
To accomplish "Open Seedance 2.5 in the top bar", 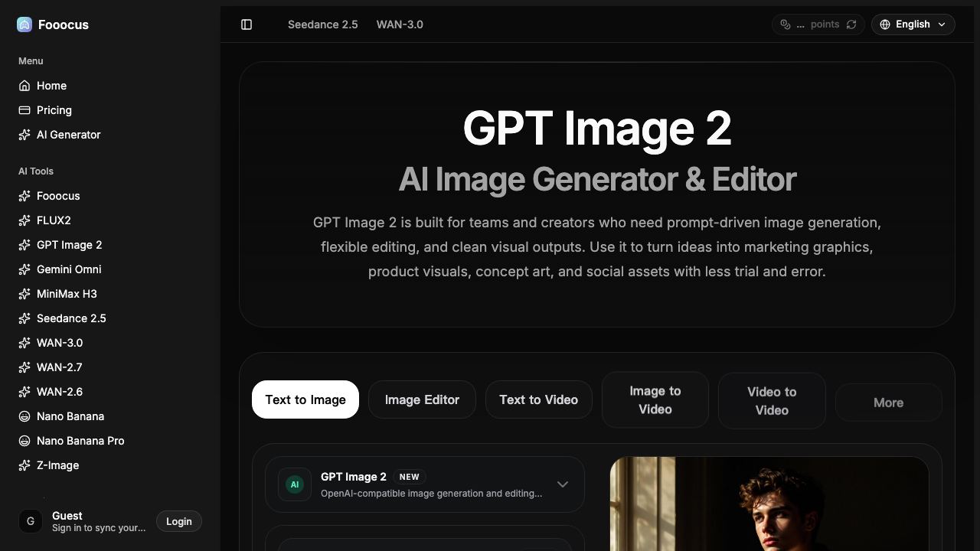I will 323,24.
